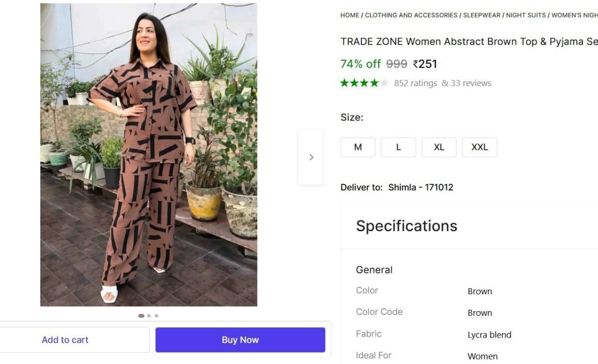
Task: Select size L
Action: coord(398,147)
